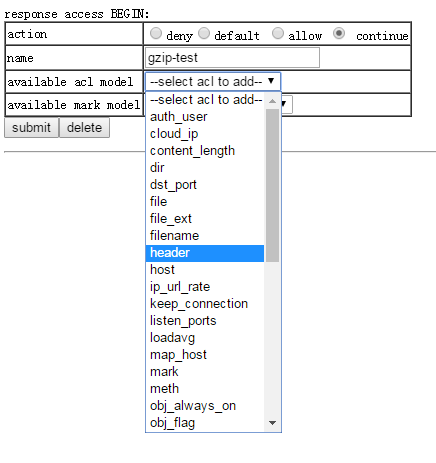This screenshot has width=436, height=463.
Task: Choose '--select acl to add--' list option
Action: (205, 100)
